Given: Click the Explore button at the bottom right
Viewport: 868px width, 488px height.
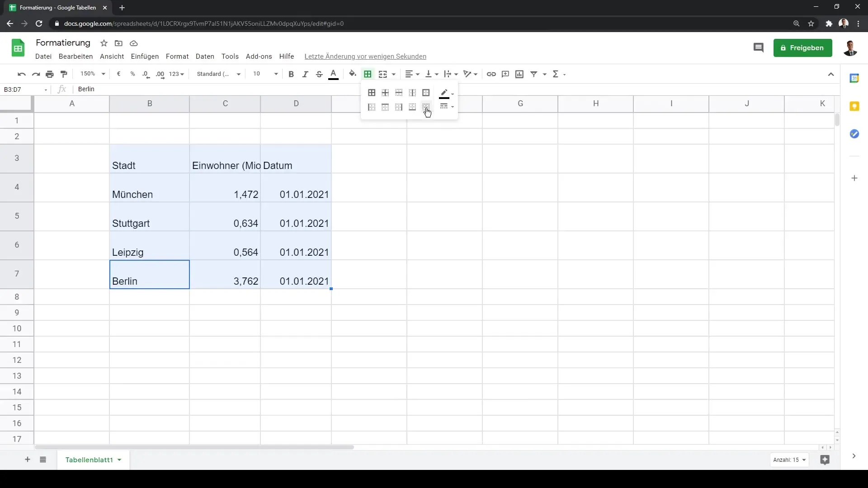Looking at the screenshot, I should click(825, 460).
